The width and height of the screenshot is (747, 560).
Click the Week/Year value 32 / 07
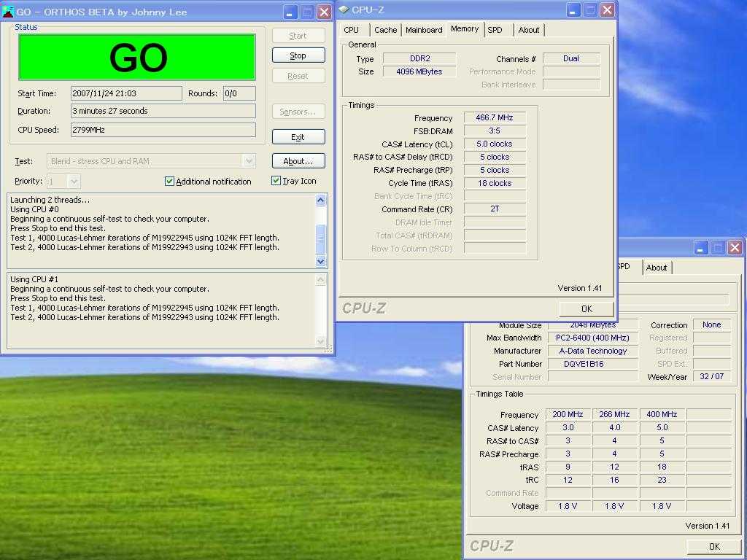click(712, 376)
